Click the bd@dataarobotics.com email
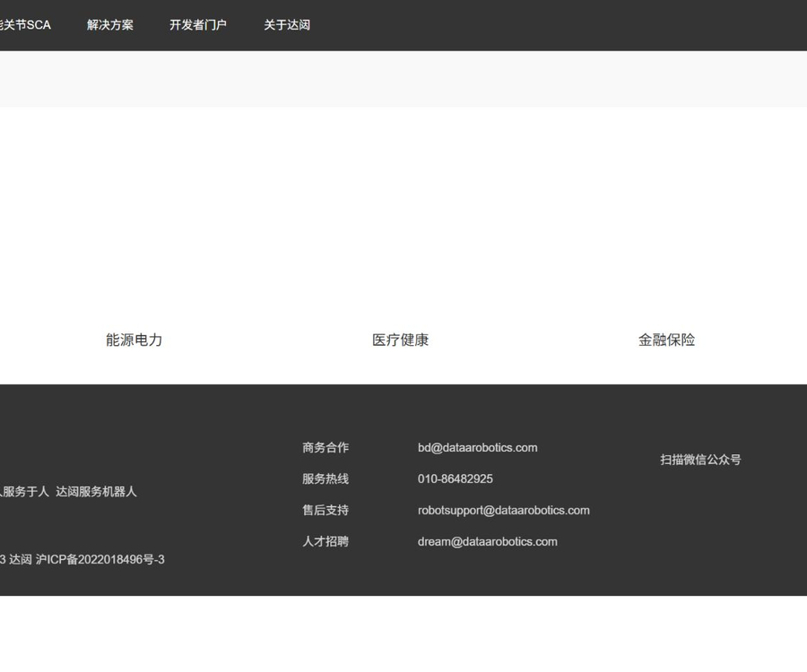807x672 pixels. tap(478, 448)
